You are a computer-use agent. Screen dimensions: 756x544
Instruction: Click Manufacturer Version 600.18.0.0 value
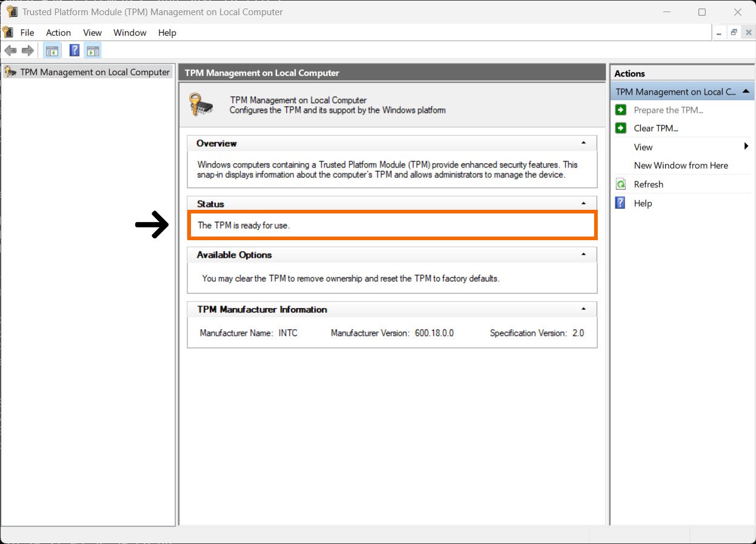point(434,333)
